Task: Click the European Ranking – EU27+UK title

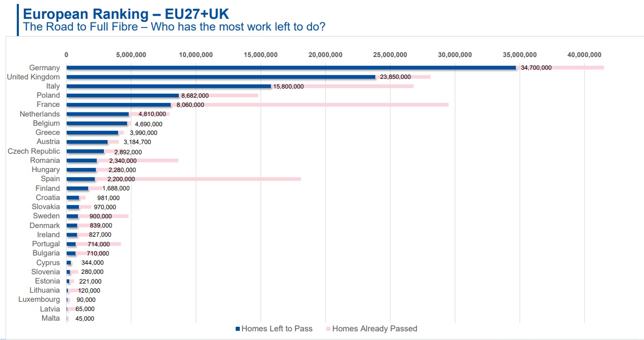Action: (126, 14)
